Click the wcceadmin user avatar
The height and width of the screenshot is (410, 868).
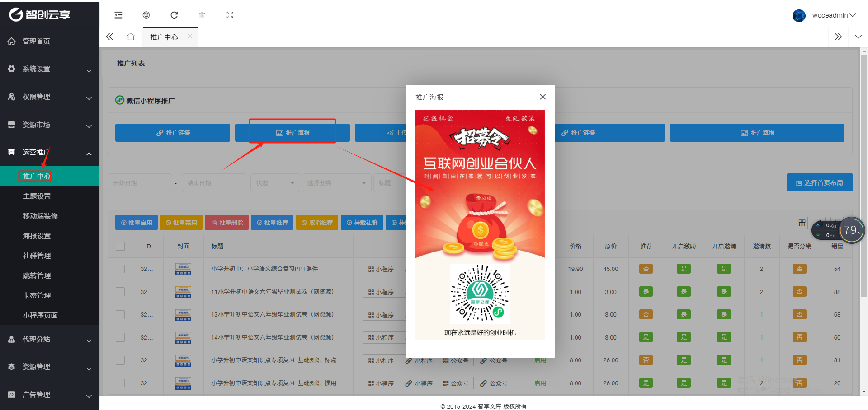coord(799,15)
